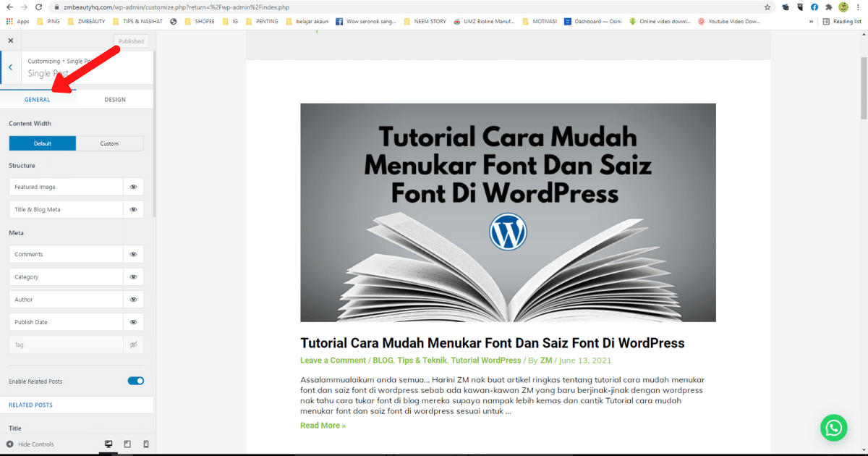Open the belajar akaun bookmark folder
Viewport: 868px width, 456px height.
[x=307, y=21]
